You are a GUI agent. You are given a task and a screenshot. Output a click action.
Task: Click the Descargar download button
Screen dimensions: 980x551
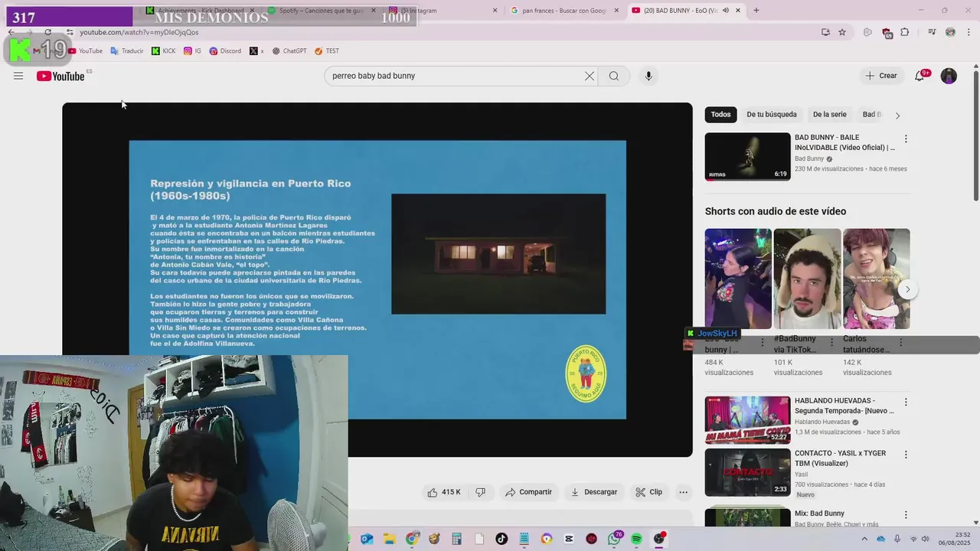(x=594, y=492)
